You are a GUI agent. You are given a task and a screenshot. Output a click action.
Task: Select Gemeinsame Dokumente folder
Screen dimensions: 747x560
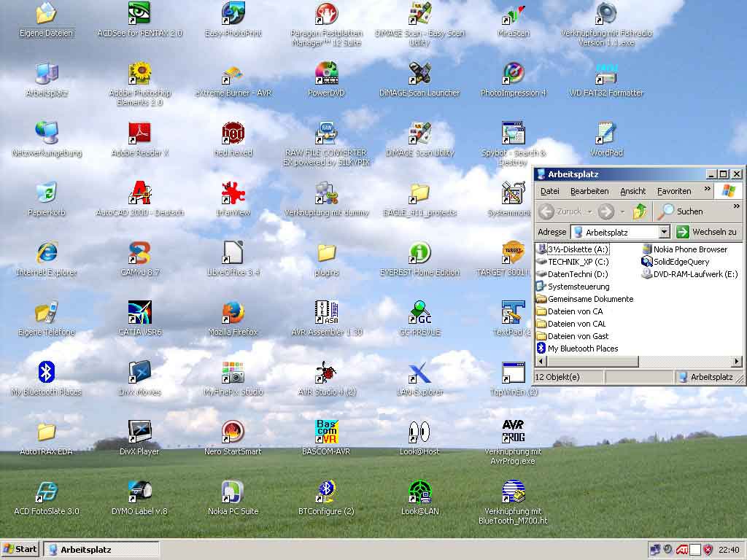585,298
